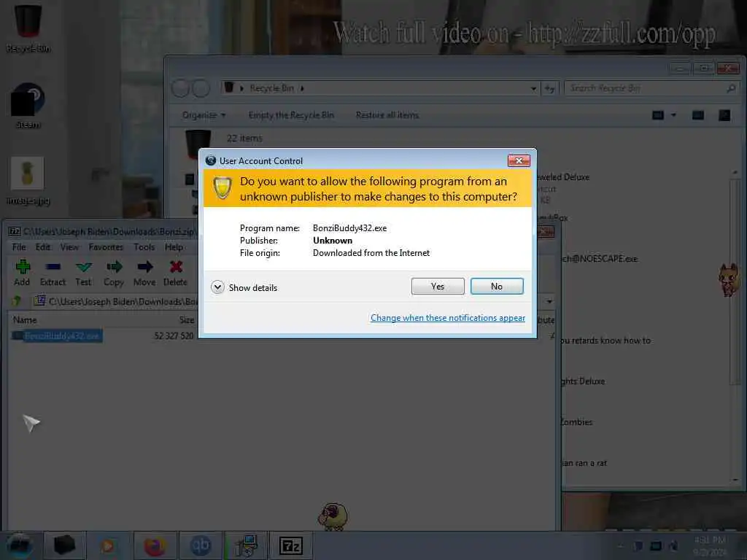Click the 52 327 520 size value
The height and width of the screenshot is (560, 747).
coord(174,335)
